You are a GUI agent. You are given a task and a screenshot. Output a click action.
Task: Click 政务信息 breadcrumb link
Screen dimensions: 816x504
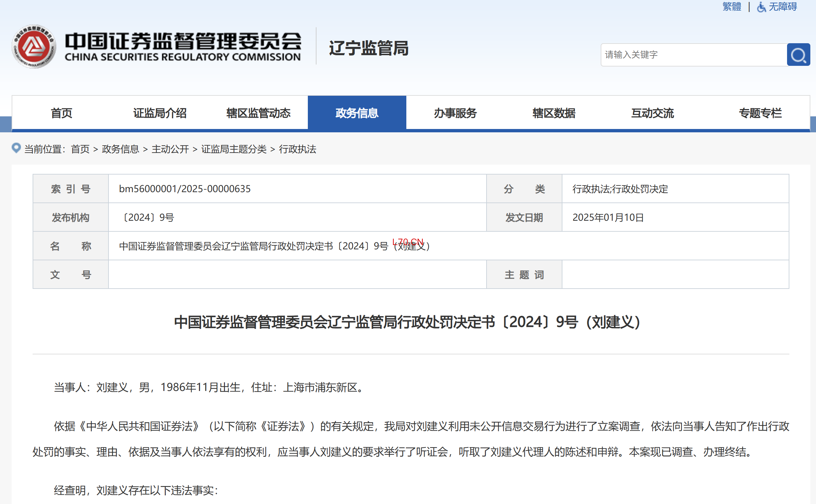tap(120, 149)
